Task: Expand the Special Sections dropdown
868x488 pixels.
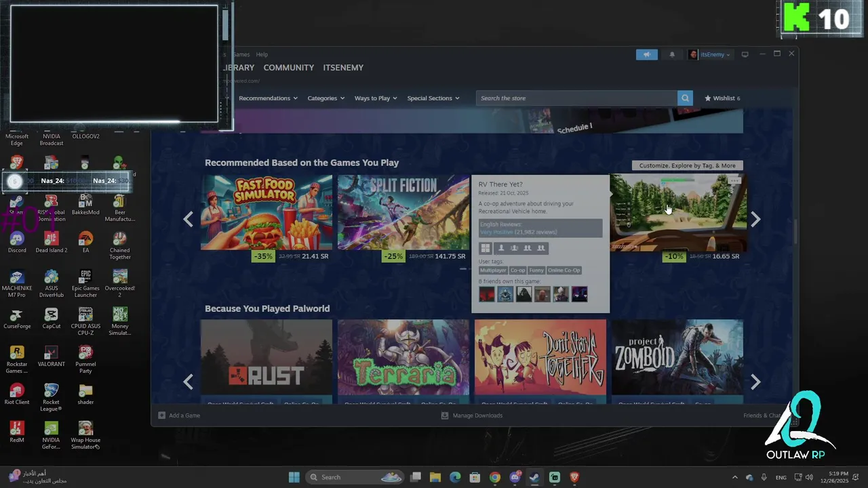Action: coord(433,98)
